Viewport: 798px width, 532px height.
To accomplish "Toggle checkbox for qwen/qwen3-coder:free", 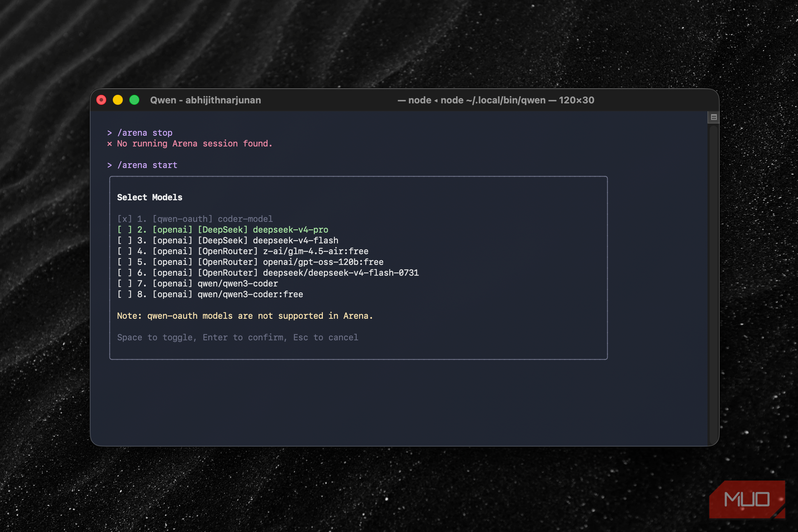I will tap(125, 294).
